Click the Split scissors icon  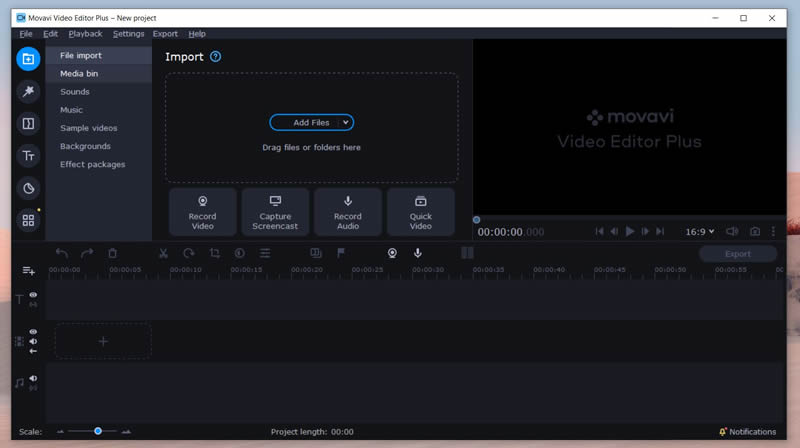pos(163,253)
